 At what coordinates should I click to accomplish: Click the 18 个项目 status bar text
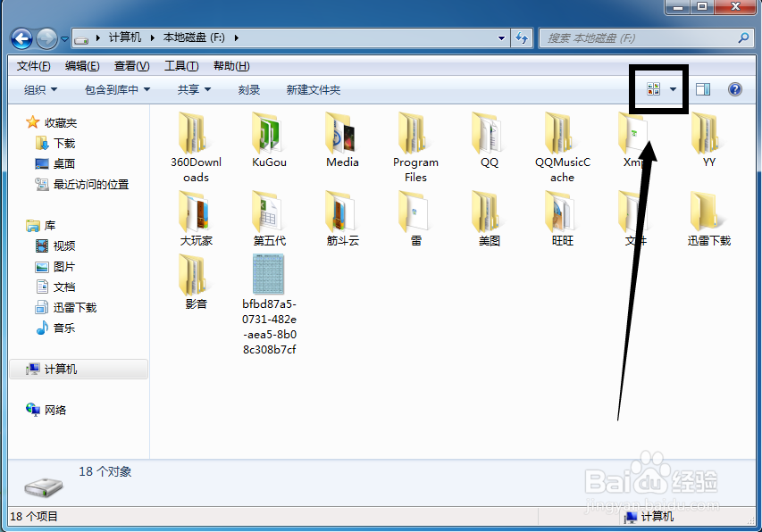point(34,517)
